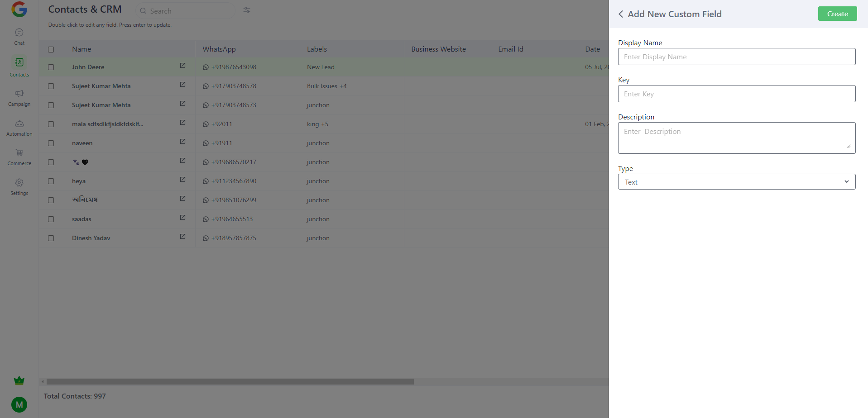Screen dimensions: 868x418
Task: Toggle the select-all contacts checkbox
Action: click(51, 49)
